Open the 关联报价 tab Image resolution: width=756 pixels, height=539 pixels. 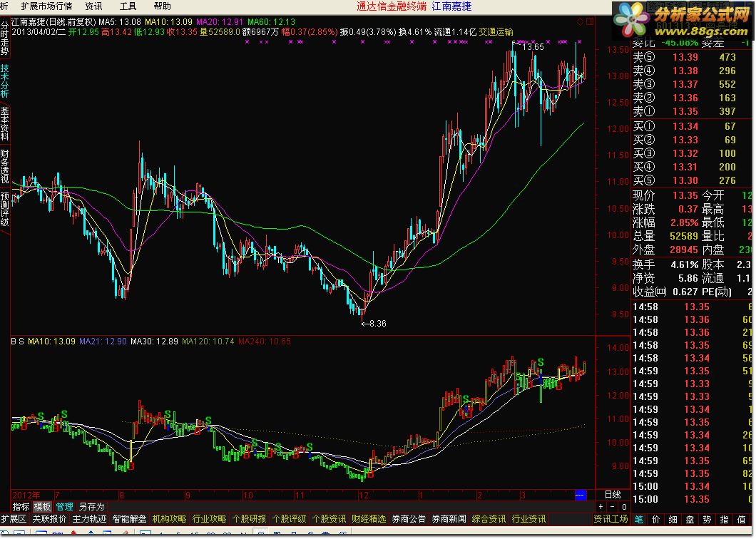click(x=49, y=519)
